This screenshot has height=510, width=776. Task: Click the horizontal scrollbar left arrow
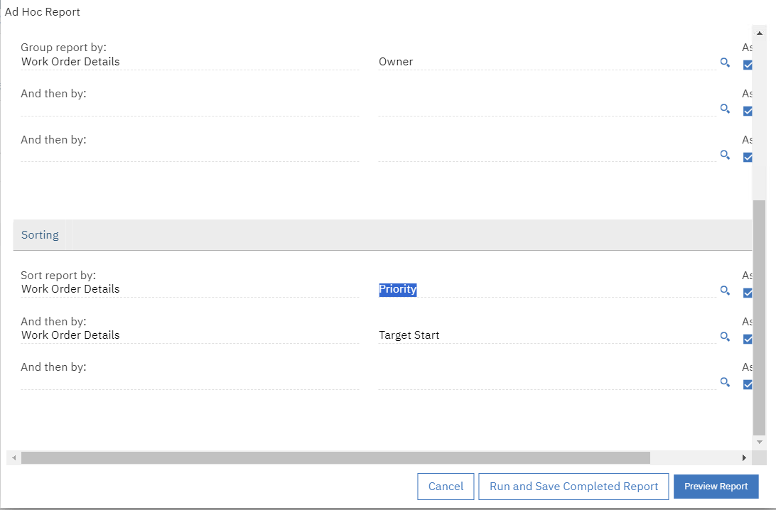[x=13, y=457]
